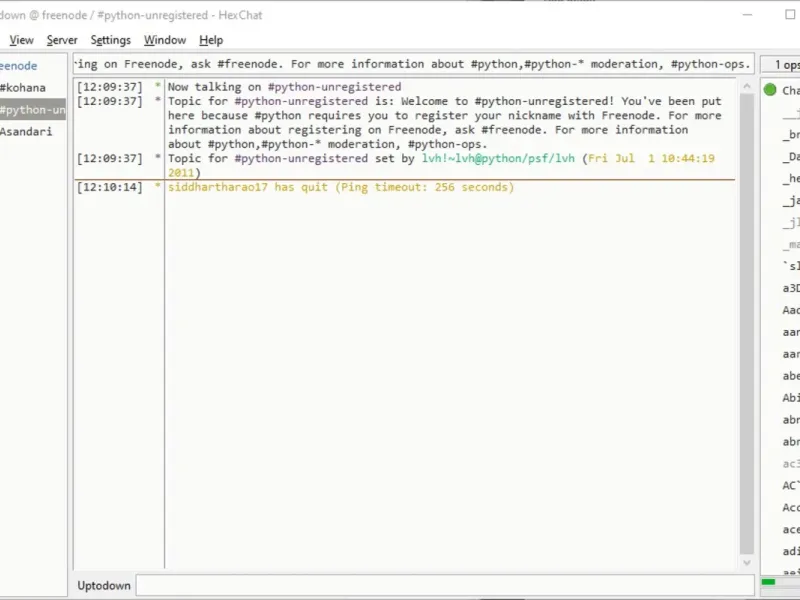Click the "Fri Jul 1 10:44:19" date text
Screen dimensions: 800x600
click(x=651, y=159)
